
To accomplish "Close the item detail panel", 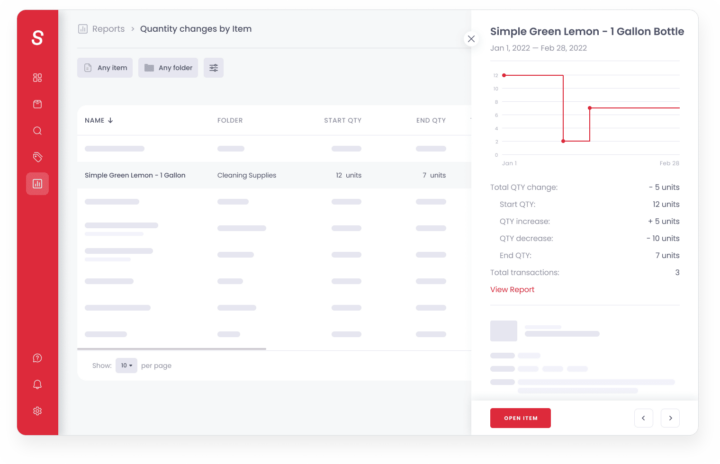I will click(x=471, y=39).
